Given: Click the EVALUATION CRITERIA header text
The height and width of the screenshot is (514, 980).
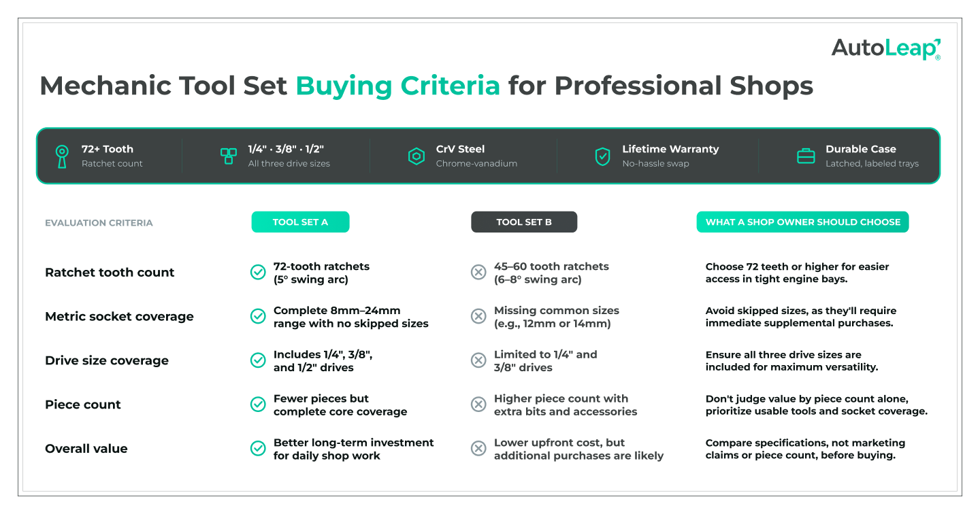Looking at the screenshot, I should [99, 223].
